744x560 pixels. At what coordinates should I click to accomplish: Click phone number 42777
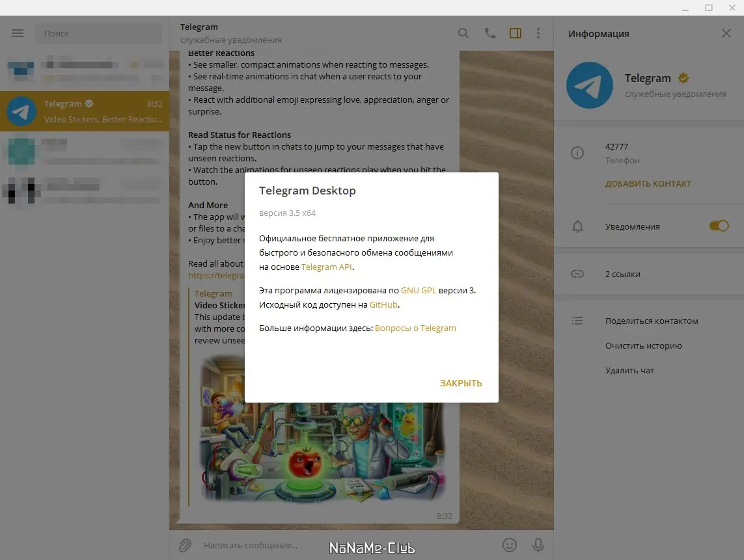tap(616, 146)
